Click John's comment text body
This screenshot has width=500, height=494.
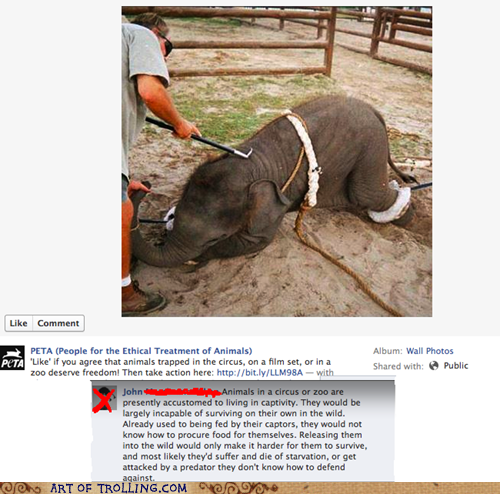245,435
